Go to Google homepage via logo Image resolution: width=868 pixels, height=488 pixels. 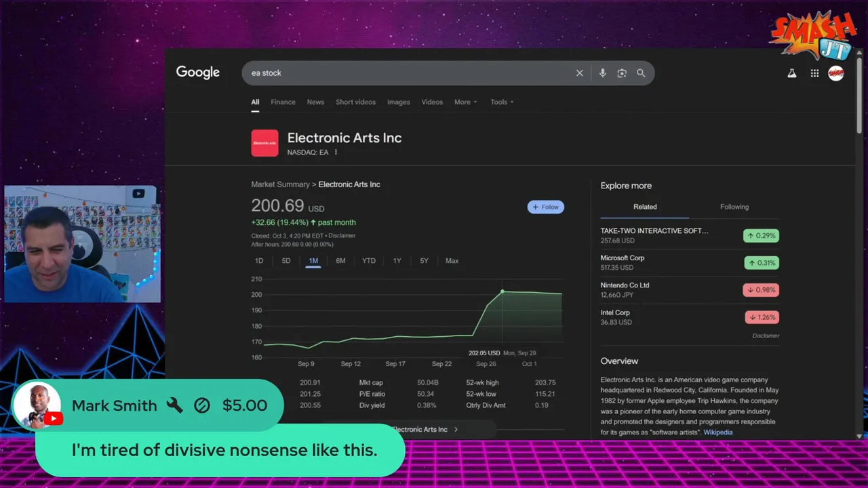(198, 73)
